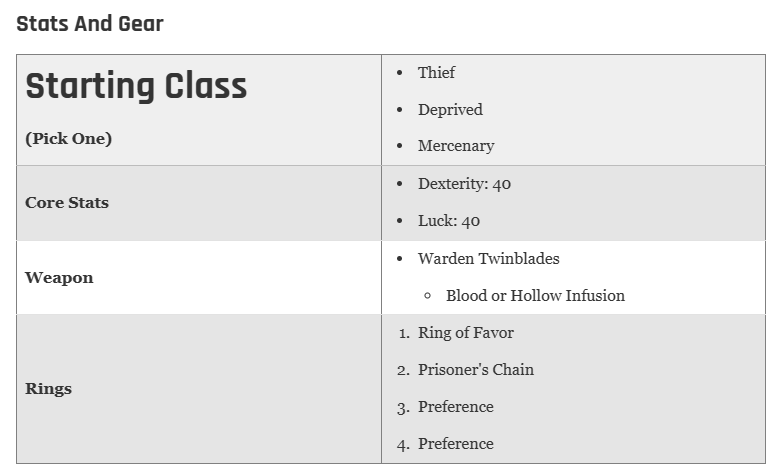Image resolution: width=773 pixels, height=468 pixels.
Task: Click the hollow bullet before Blood or Hollow
Action: point(427,296)
